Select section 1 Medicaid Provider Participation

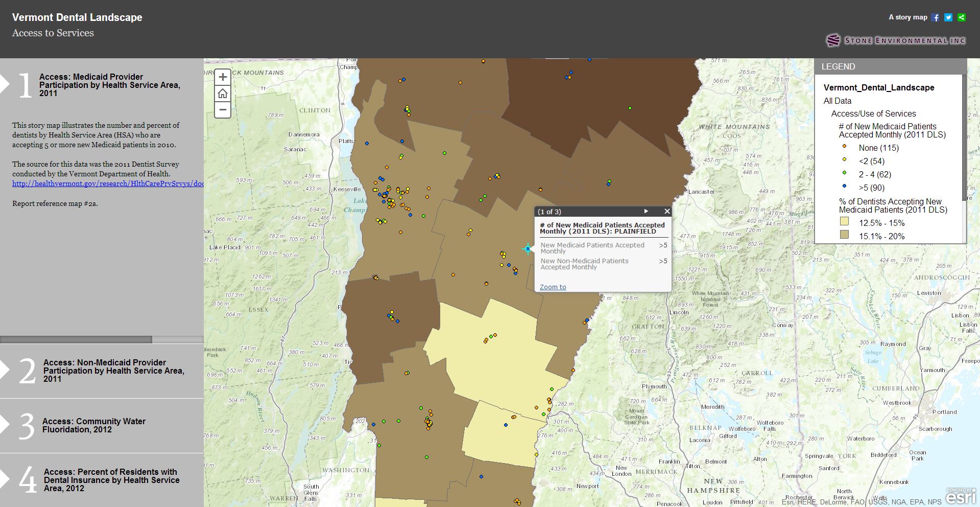pos(102,85)
